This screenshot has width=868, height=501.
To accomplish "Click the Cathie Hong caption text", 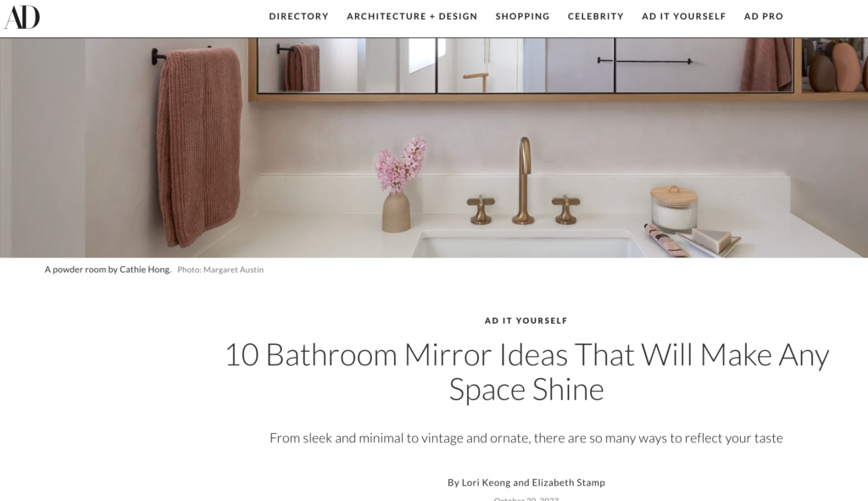I will (x=108, y=270).
